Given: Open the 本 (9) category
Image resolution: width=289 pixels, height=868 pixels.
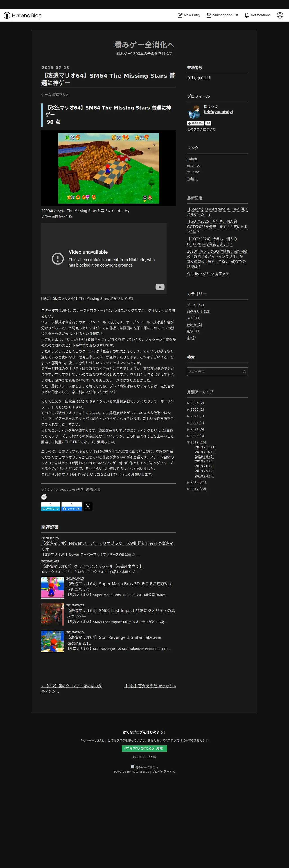Looking at the screenshot, I should (191, 338).
